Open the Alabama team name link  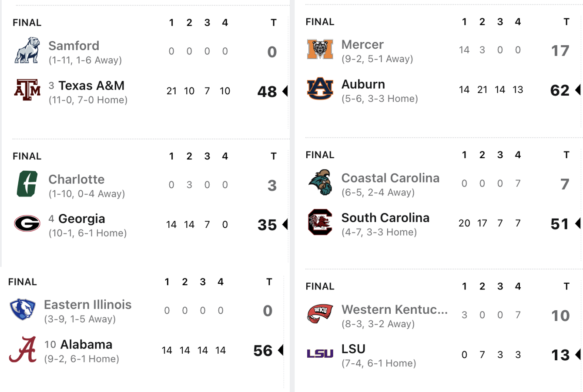86,345
